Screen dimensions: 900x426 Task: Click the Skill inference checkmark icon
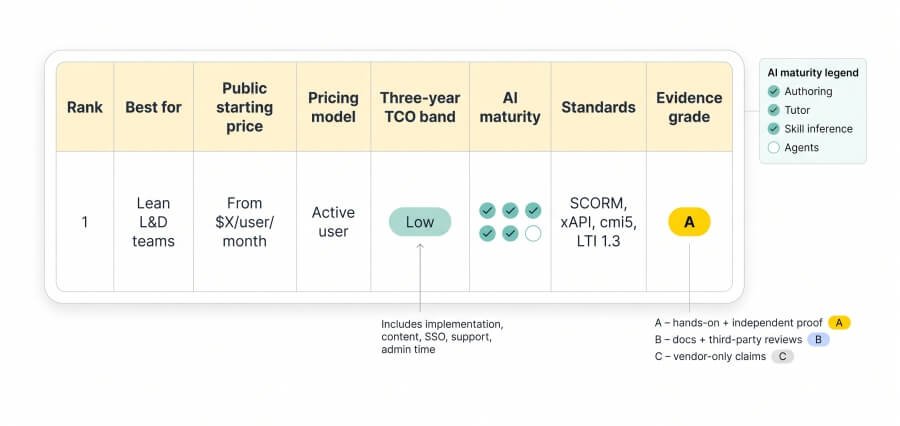tap(774, 129)
